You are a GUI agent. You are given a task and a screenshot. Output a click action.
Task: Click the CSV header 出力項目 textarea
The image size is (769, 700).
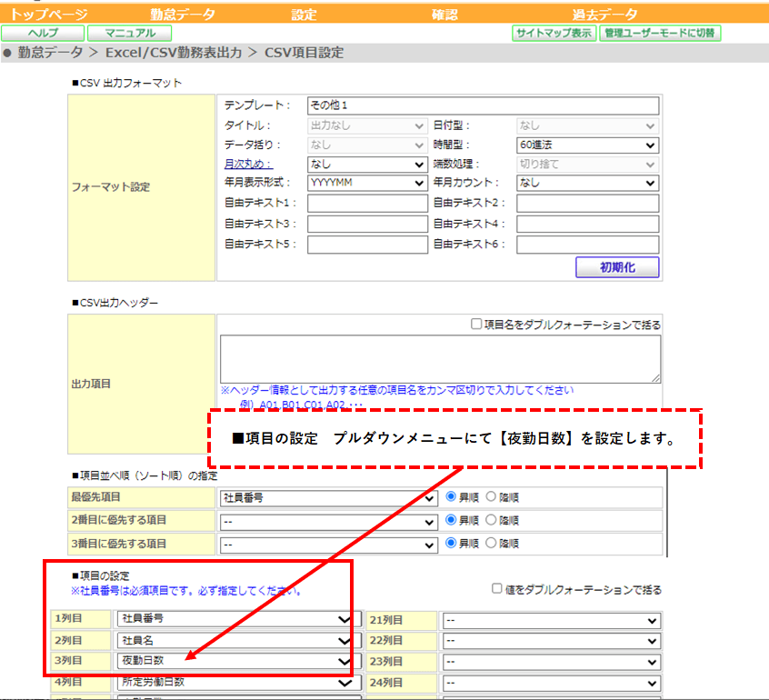coord(441,359)
